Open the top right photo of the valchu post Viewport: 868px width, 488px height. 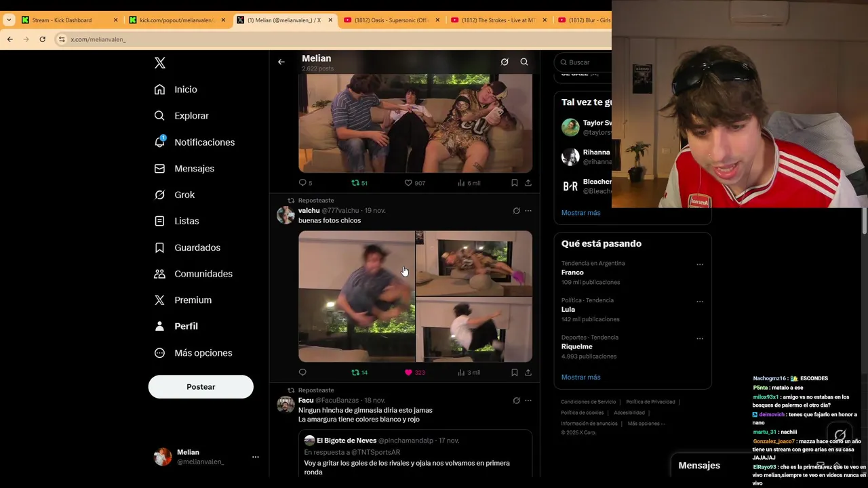click(474, 264)
